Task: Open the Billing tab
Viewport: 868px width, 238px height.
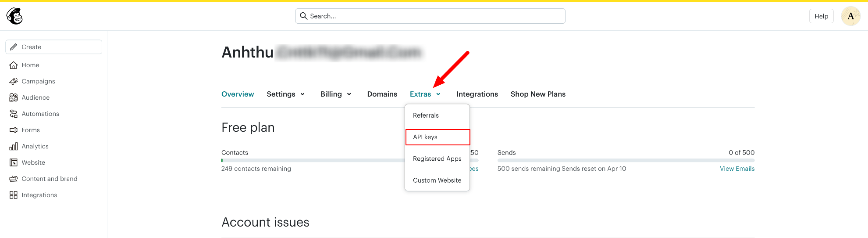Action: click(x=331, y=94)
